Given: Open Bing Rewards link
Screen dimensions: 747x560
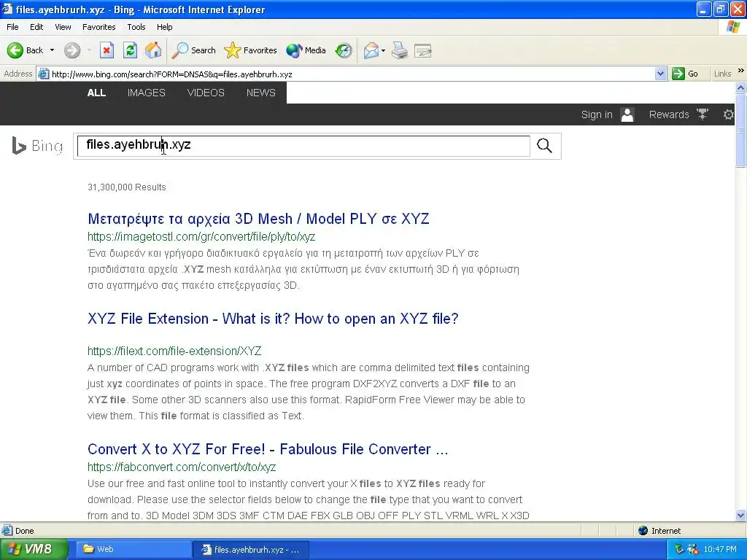Looking at the screenshot, I should 669,114.
